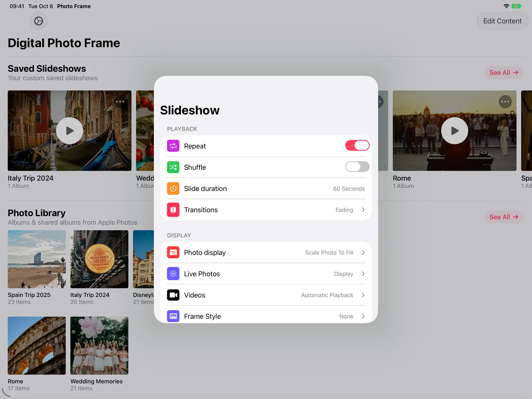532x399 pixels.
Task: Open the Videos chevron
Action: [x=363, y=295]
